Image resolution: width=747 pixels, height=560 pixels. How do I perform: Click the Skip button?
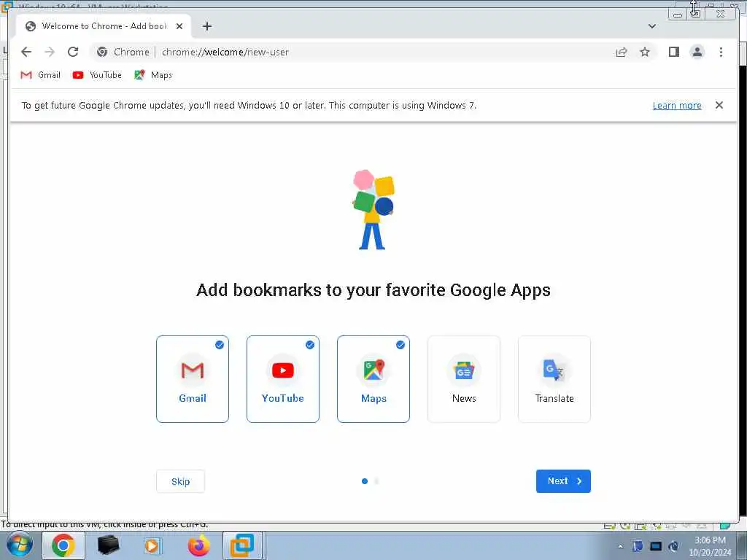[181, 481]
